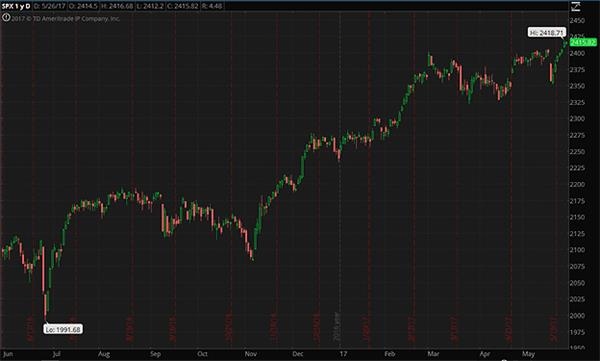This screenshot has width=600, height=361.
Task: Select the 'L: 2412.2' low price readout
Action: [x=151, y=6]
